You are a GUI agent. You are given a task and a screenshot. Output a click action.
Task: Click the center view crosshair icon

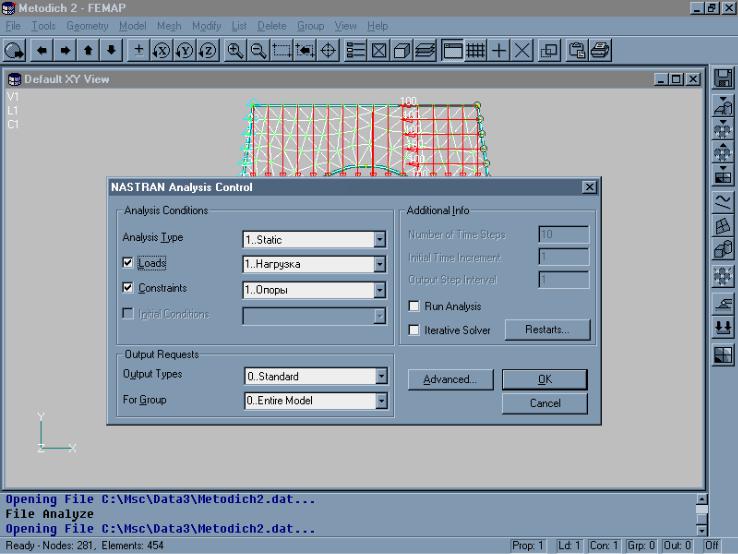[328, 50]
